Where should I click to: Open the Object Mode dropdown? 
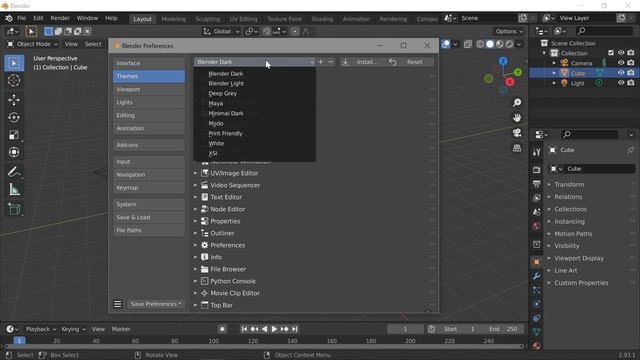33,44
